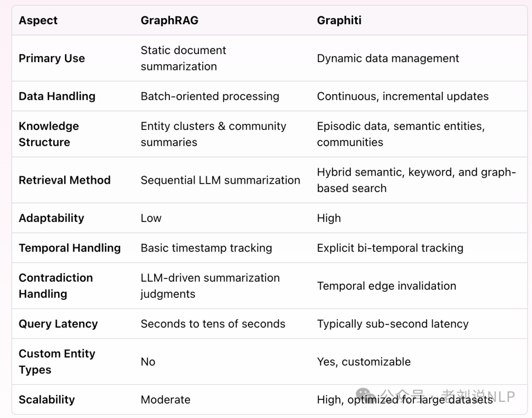The height and width of the screenshot is (418, 532).
Task: Select Batch-oriented processing cell
Action: (210, 96)
